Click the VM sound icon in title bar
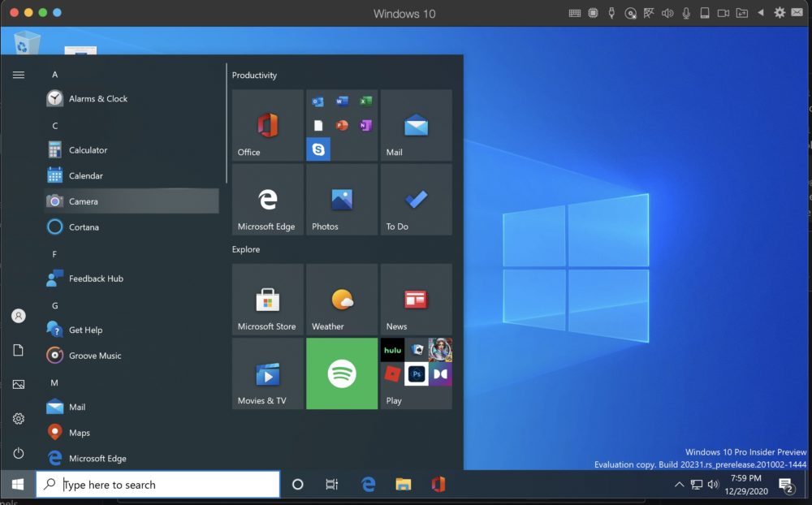Image resolution: width=812 pixels, height=505 pixels. click(667, 13)
